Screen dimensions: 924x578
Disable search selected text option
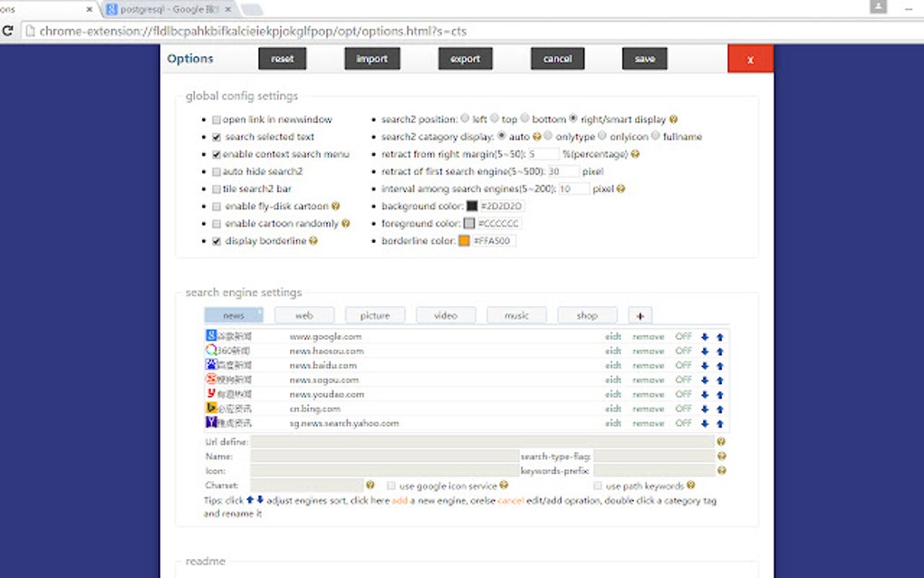click(x=215, y=136)
